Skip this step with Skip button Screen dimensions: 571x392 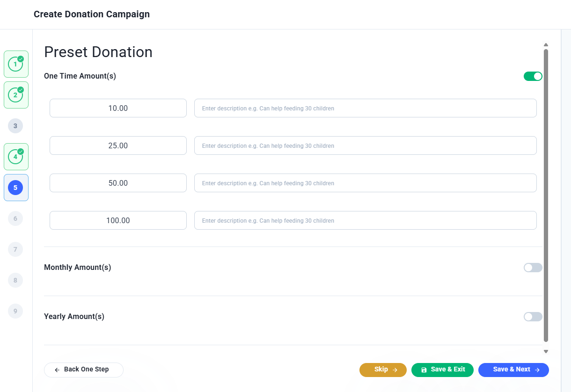point(383,370)
